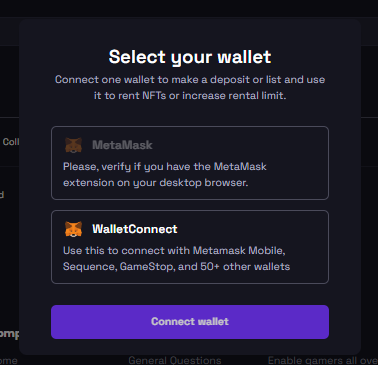
Task: Click the WalletConnect description about Metamask Mobile
Action: click(176, 258)
